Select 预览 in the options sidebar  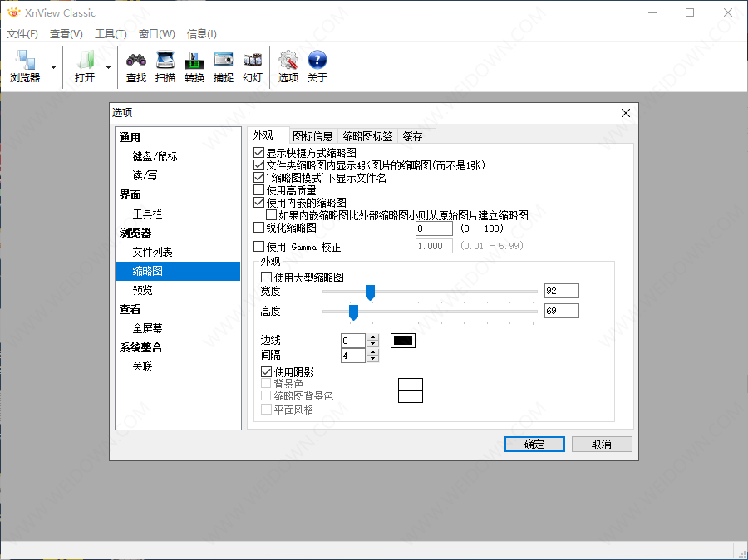tap(143, 289)
